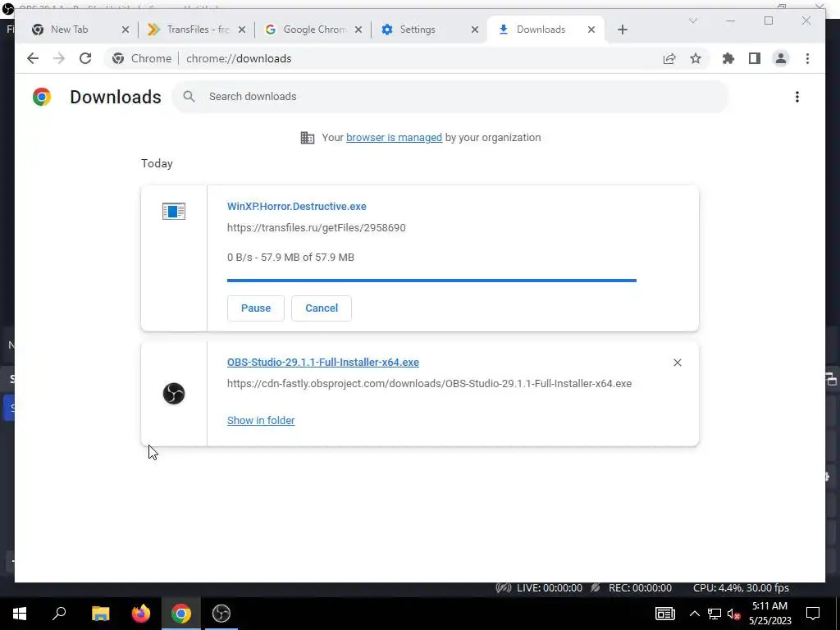The width and height of the screenshot is (840, 630).
Task: Click Show in folder for OBS installer
Action: [261, 421]
